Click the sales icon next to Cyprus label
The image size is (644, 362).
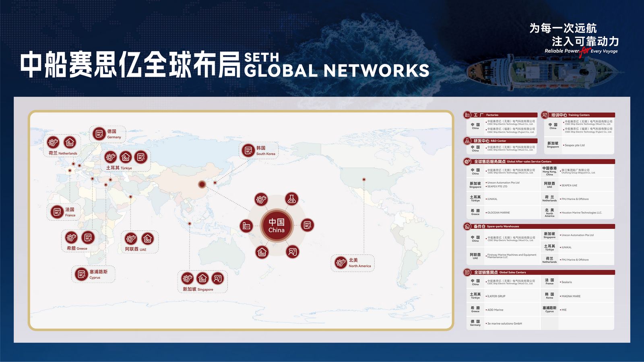pos(81,274)
